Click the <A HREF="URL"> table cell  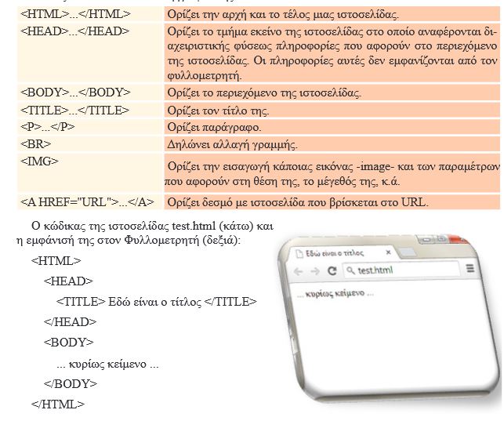tap(87, 202)
